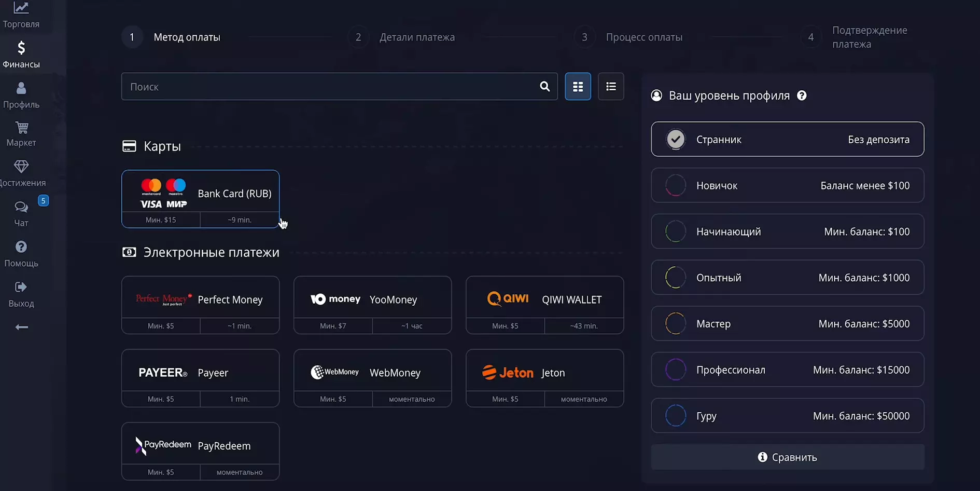Click Bank Card's 'Мин. $15' text
The height and width of the screenshot is (491, 980).
point(161,220)
